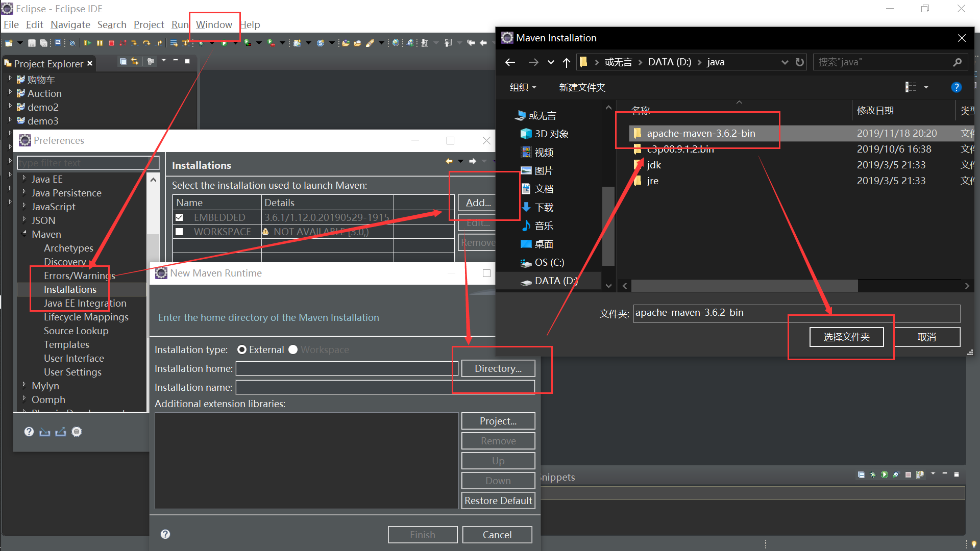Expand the Java Persistence preferences node
Image resolution: width=980 pixels, height=551 pixels.
(x=24, y=192)
